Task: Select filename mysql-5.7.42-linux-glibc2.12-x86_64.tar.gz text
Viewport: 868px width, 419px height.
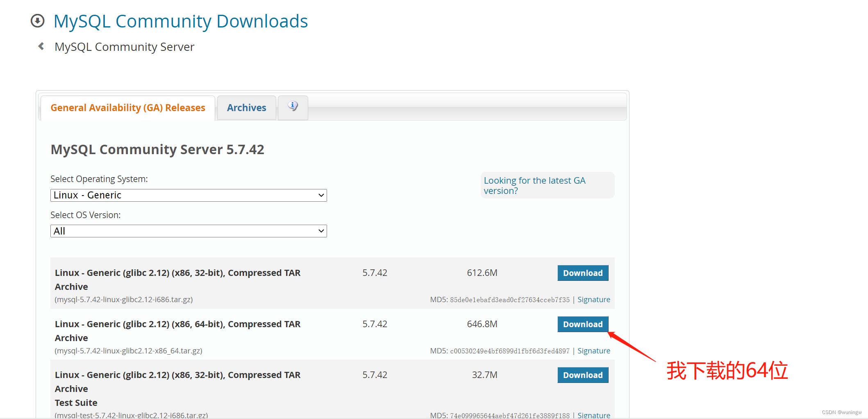Action: pos(129,351)
